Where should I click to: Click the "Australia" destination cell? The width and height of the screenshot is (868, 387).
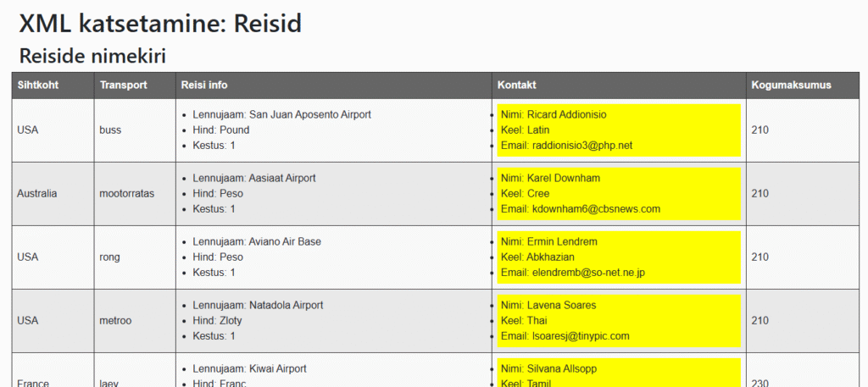37,193
